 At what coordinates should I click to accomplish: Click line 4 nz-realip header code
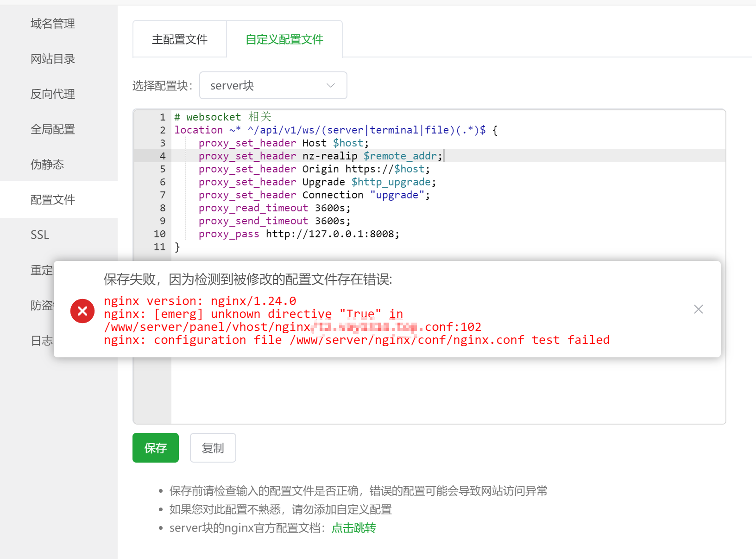[321, 156]
